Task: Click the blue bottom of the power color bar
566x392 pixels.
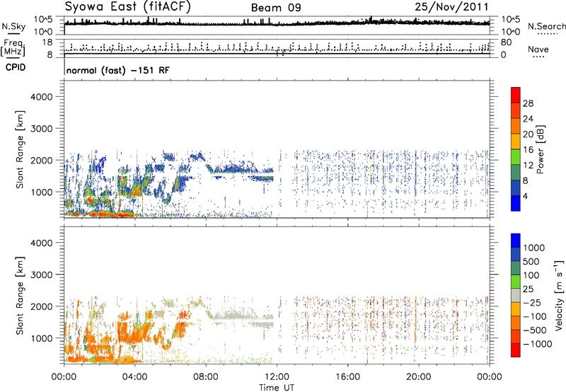Action: pos(516,203)
